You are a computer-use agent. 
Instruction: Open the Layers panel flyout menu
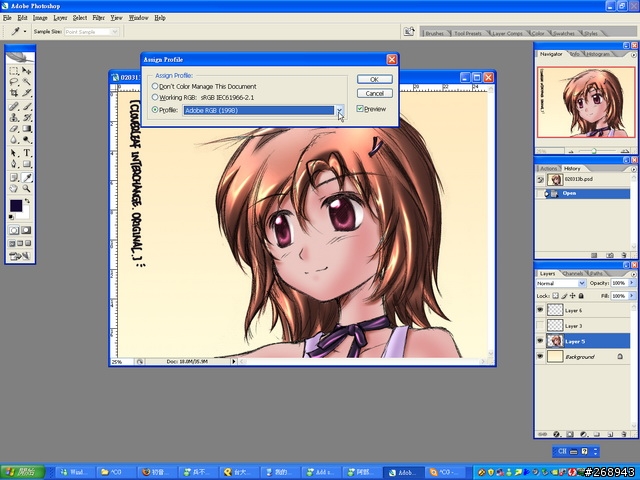click(633, 273)
